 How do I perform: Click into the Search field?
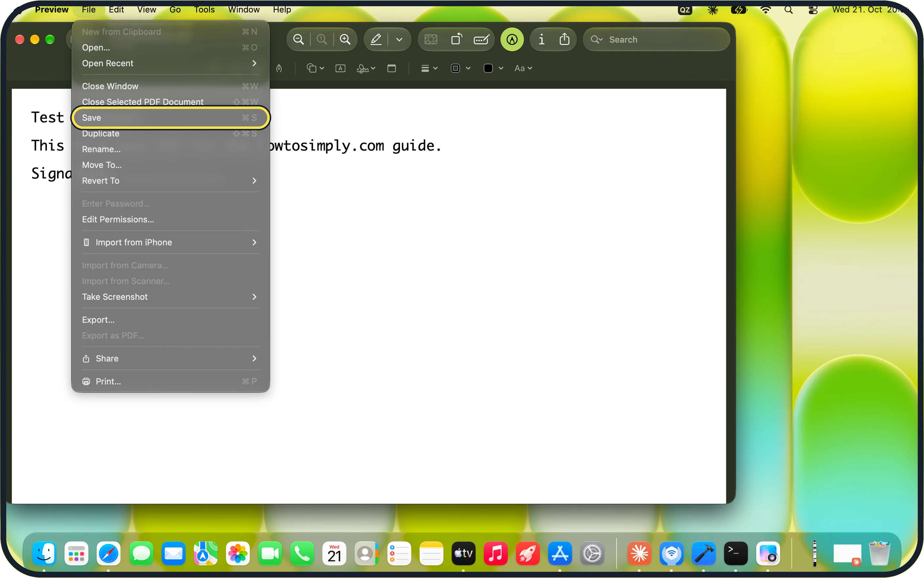coord(656,39)
